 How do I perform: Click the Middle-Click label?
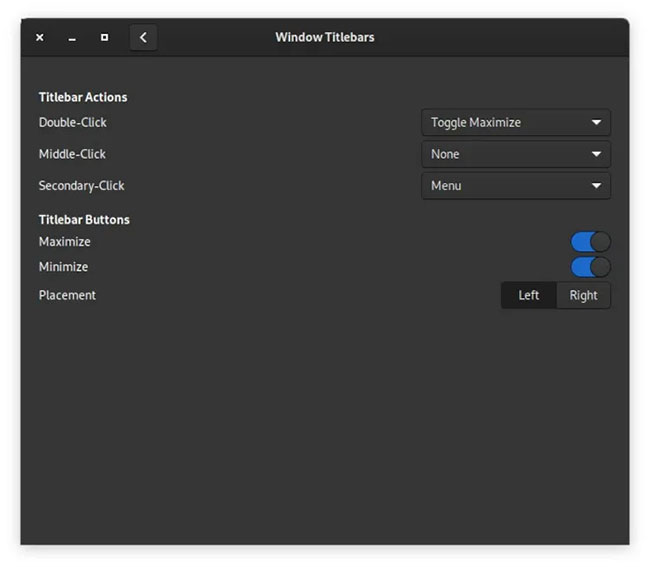[72, 154]
